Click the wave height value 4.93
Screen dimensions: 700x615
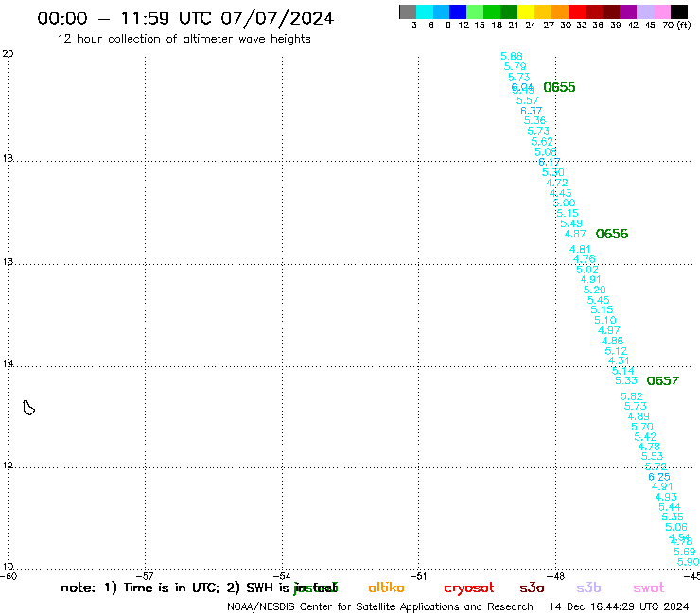click(666, 497)
